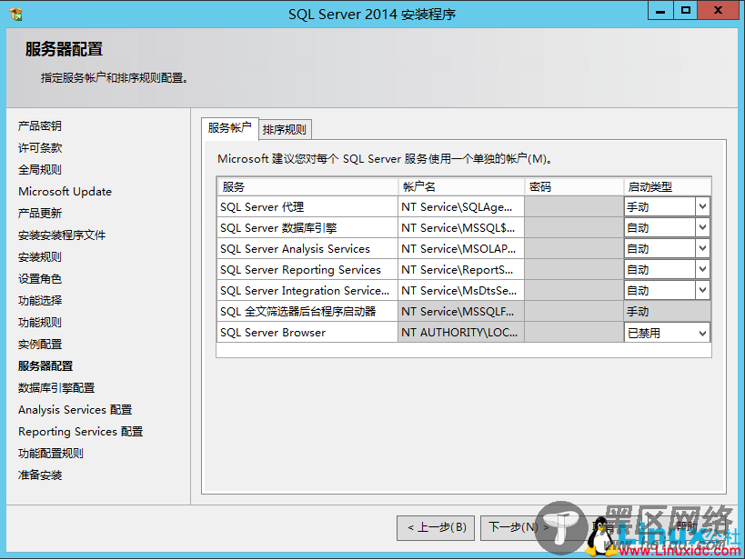745x560 pixels.
Task: Click 功能规则 step in sidebar
Action: (40, 323)
